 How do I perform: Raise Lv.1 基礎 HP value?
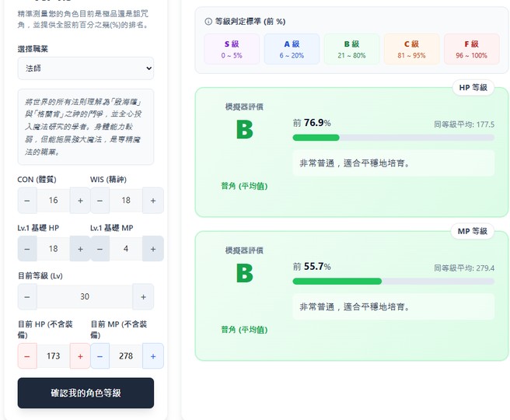click(80, 249)
